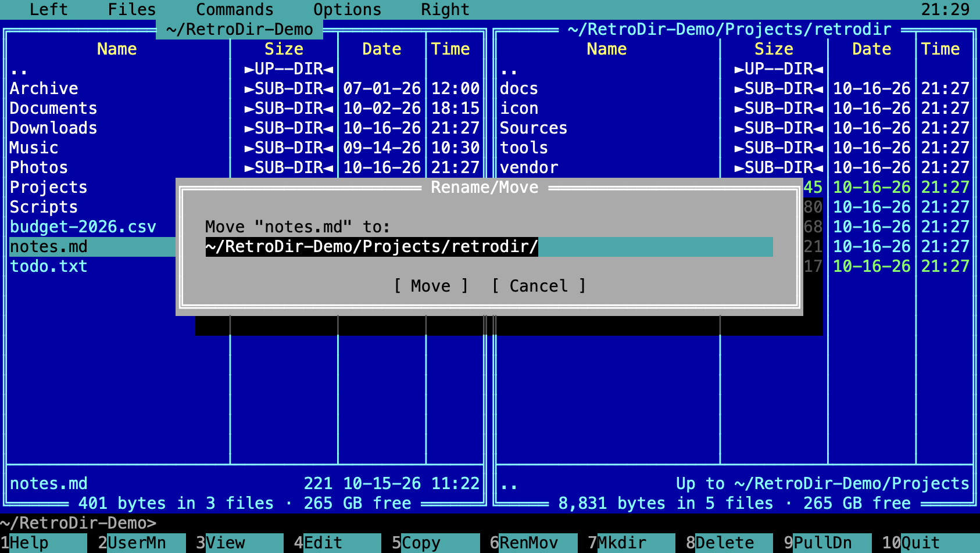Click the 1Help function key
The image size is (980, 553).
coord(44,543)
